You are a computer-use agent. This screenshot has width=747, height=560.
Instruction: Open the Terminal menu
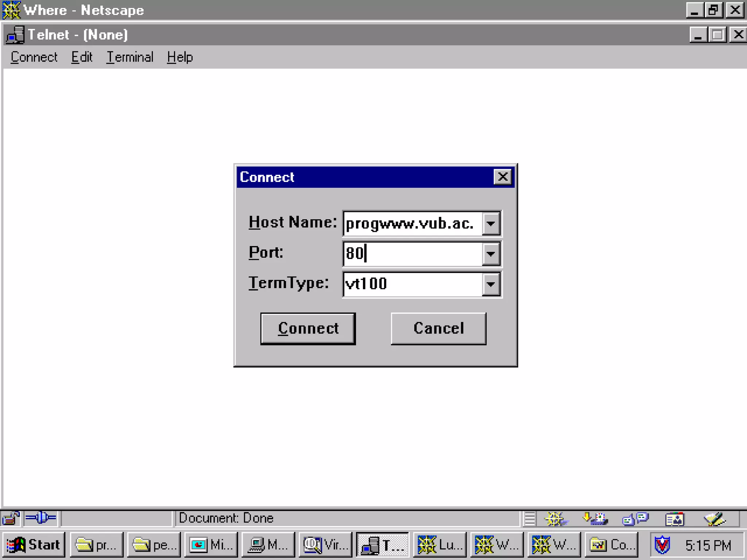tap(129, 57)
